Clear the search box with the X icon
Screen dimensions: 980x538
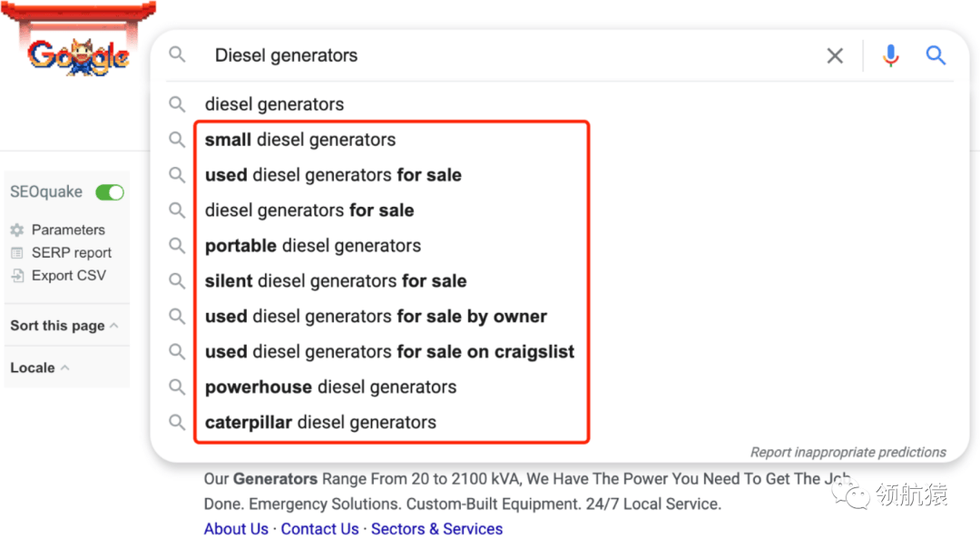835,55
